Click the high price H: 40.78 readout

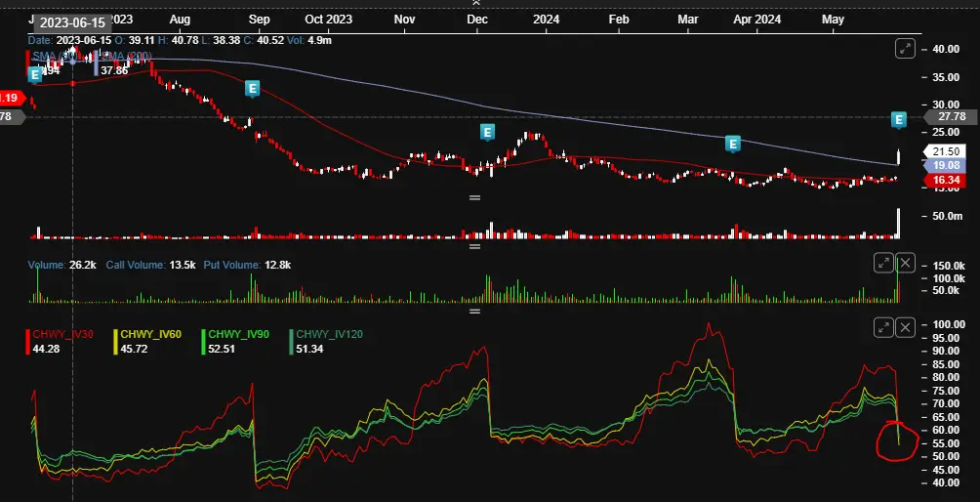[178, 41]
